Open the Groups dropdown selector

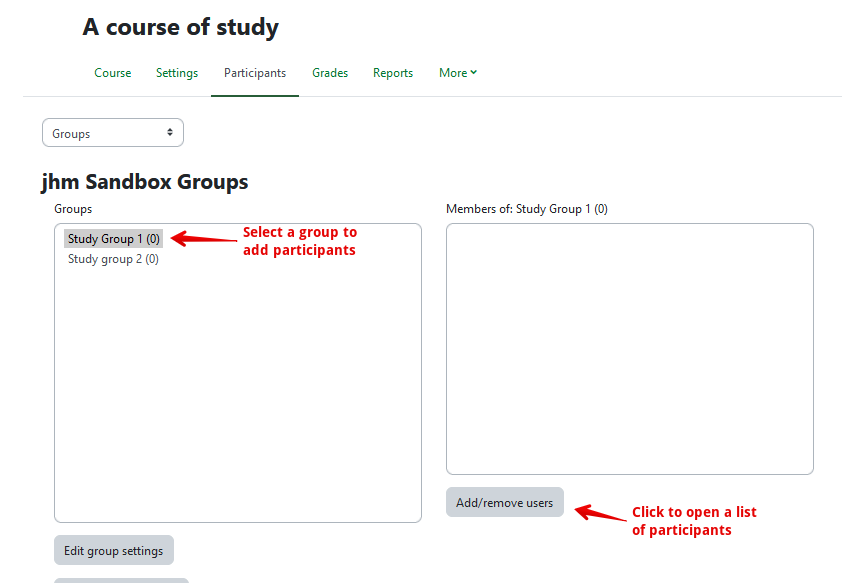click(113, 133)
